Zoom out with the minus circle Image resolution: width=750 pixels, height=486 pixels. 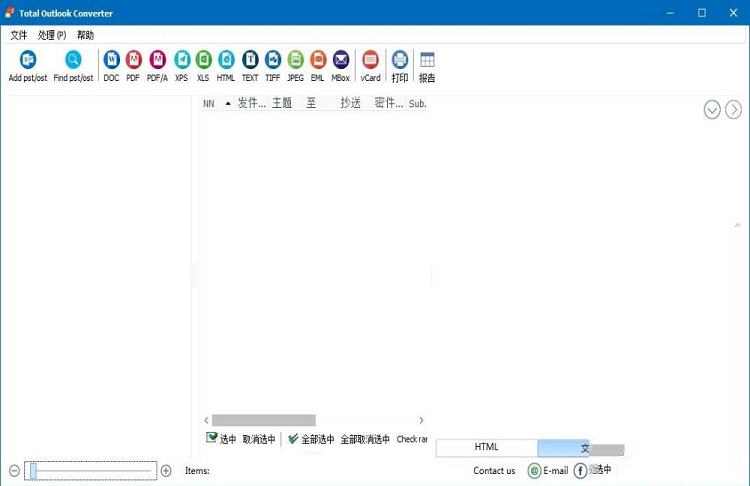(14, 471)
